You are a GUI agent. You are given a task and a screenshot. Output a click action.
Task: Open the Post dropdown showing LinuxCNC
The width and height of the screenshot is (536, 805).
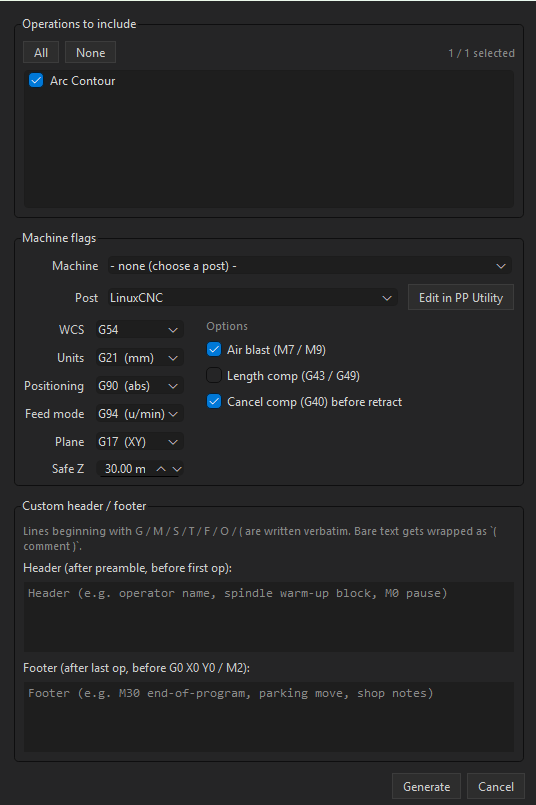coord(252,298)
